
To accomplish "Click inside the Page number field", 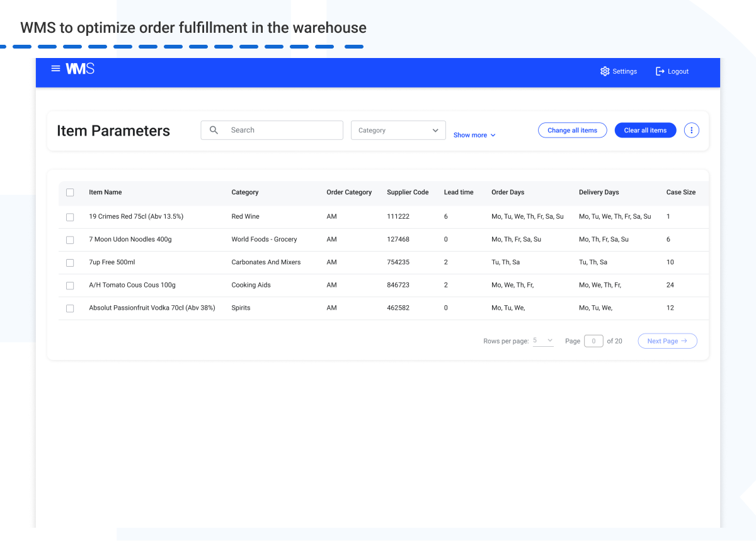I will (593, 340).
